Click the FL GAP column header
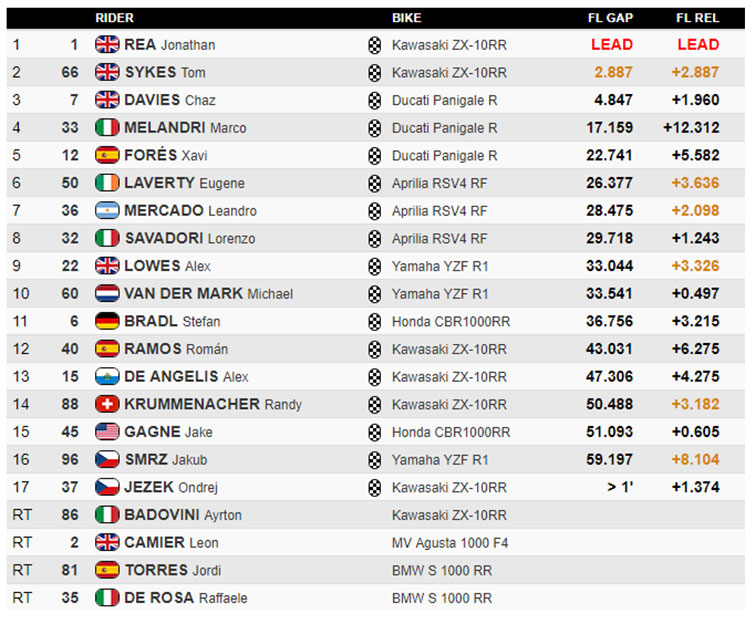The image size is (745, 624). click(611, 18)
